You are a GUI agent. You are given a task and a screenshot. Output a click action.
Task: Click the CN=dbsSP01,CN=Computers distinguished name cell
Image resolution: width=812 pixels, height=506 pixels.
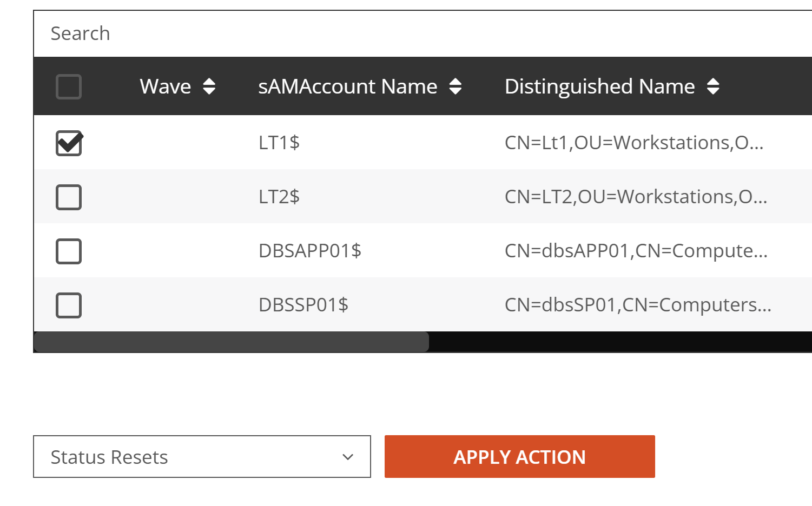(638, 305)
